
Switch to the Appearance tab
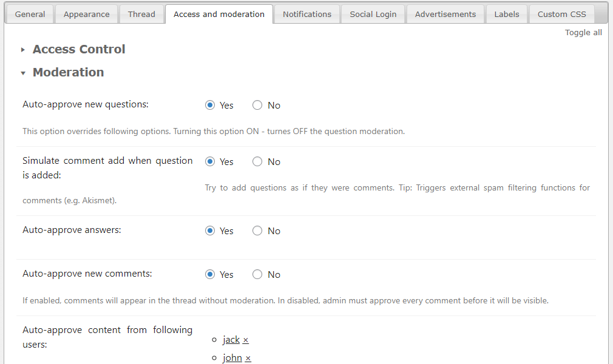point(86,14)
